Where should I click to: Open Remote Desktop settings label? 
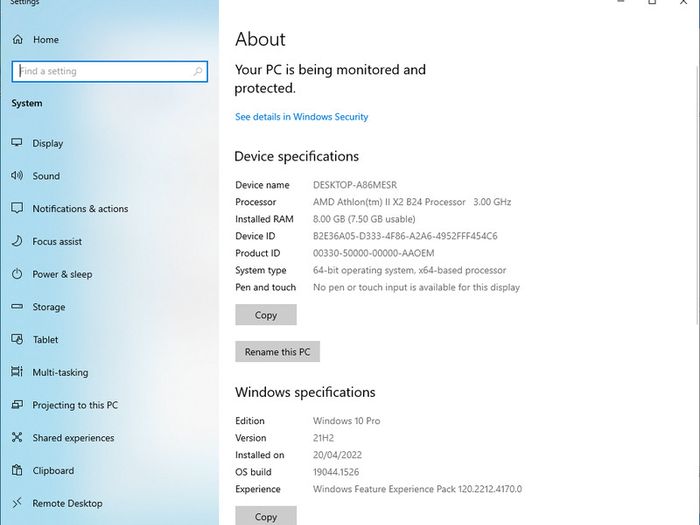coord(67,503)
